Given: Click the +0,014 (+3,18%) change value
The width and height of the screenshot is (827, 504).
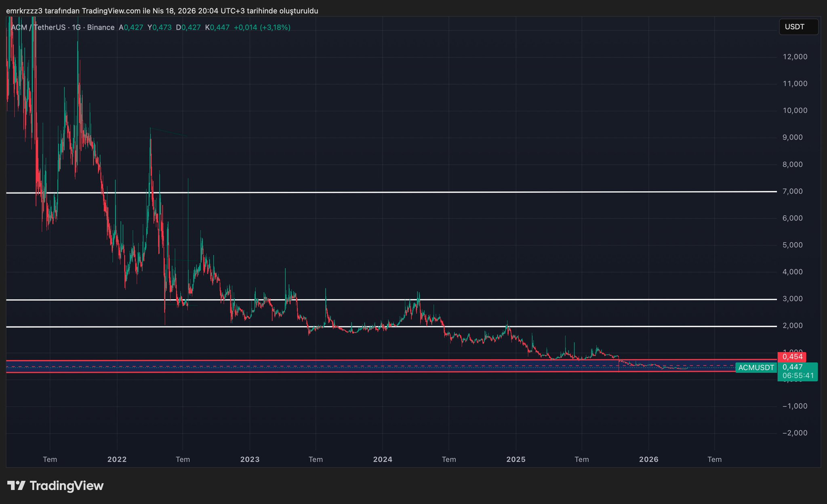Looking at the screenshot, I should click(x=262, y=27).
